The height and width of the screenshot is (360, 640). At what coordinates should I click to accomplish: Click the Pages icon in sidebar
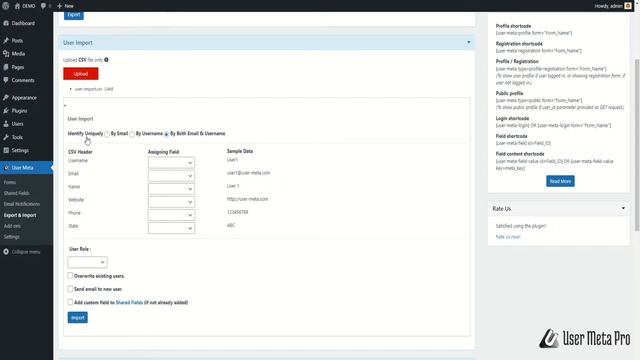[x=6, y=67]
